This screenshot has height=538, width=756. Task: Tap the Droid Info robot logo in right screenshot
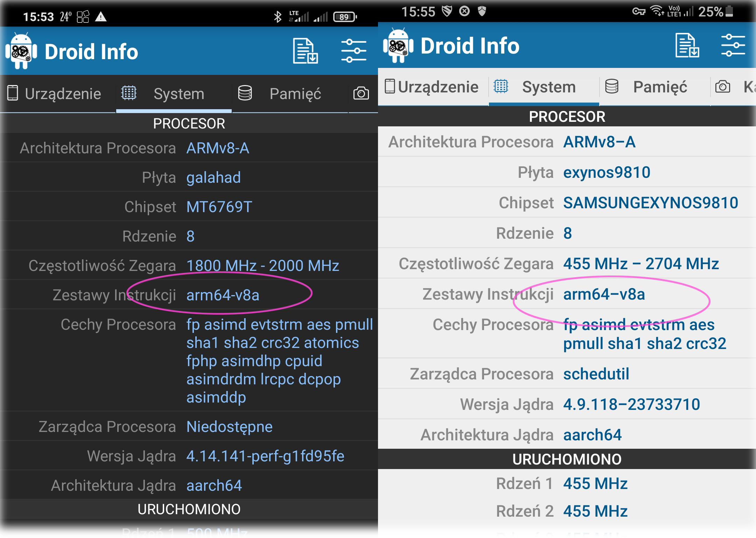point(398,46)
